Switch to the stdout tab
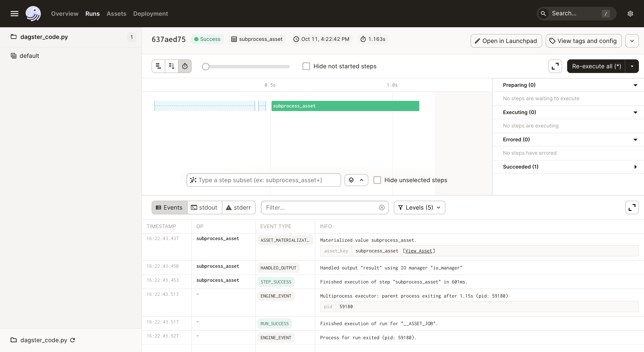This screenshot has height=352, width=644. [x=204, y=207]
